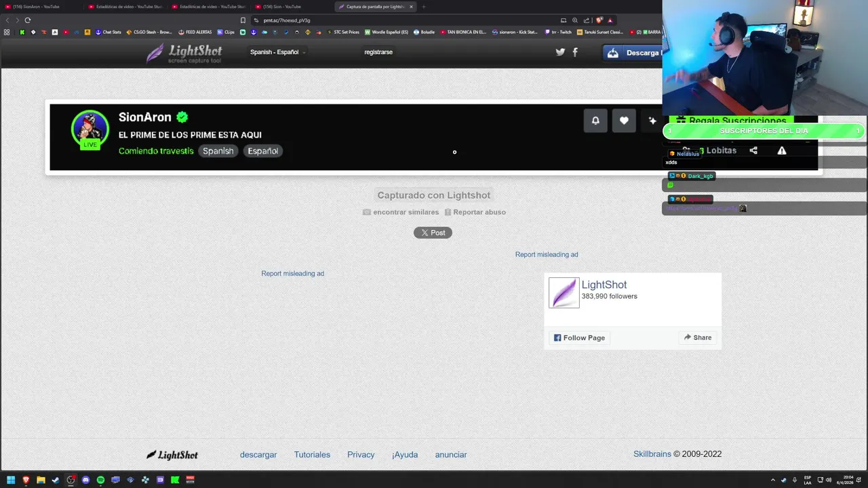Open the Tutoriales footer link
This screenshot has width=868, height=488.
point(312,455)
